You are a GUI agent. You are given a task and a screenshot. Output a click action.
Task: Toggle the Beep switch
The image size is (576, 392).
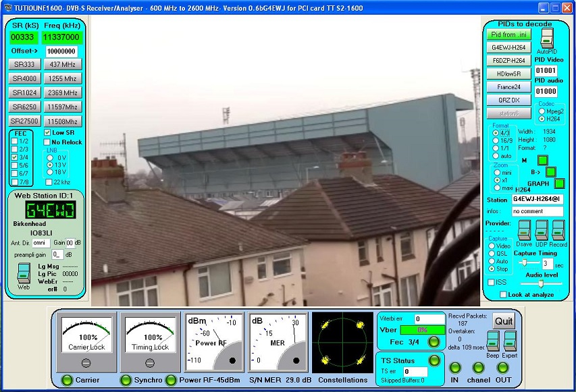[493, 341]
